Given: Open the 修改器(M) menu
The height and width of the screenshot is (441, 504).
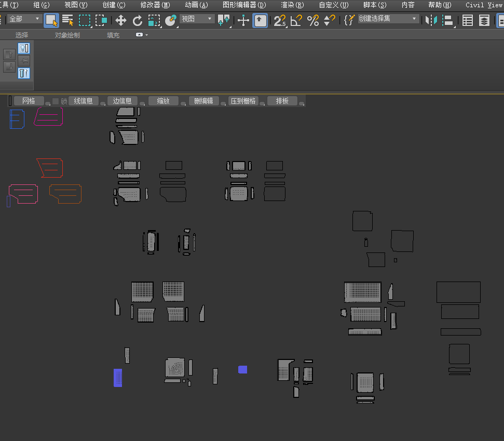Looking at the screenshot, I should pyautogui.click(x=155, y=5).
